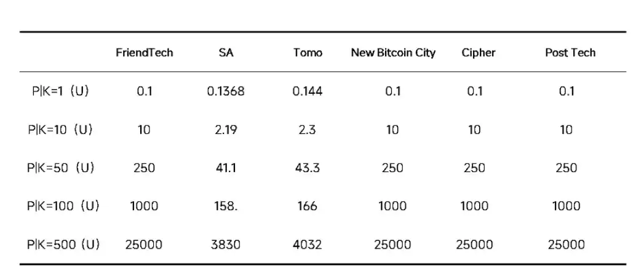
Task: Select FriendTech's 25000 value cell
Action: coord(144,244)
